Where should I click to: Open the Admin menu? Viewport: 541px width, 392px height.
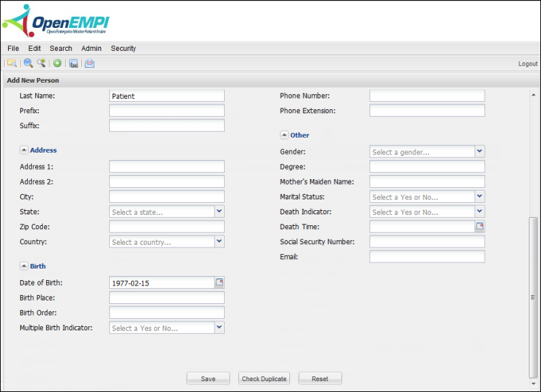(92, 48)
